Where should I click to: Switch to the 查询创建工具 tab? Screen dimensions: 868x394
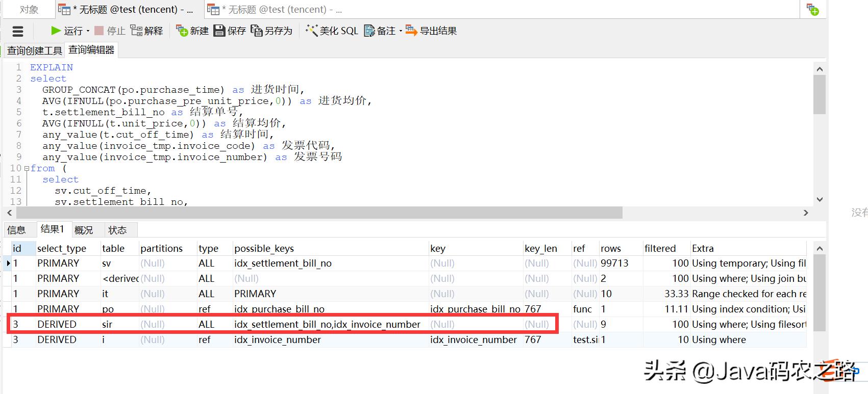pos(35,50)
